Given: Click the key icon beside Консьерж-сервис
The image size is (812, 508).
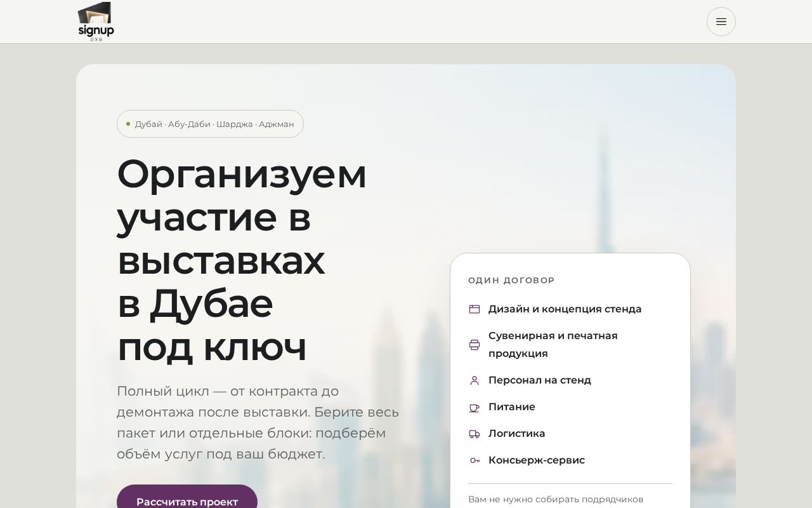Looking at the screenshot, I should (x=475, y=460).
